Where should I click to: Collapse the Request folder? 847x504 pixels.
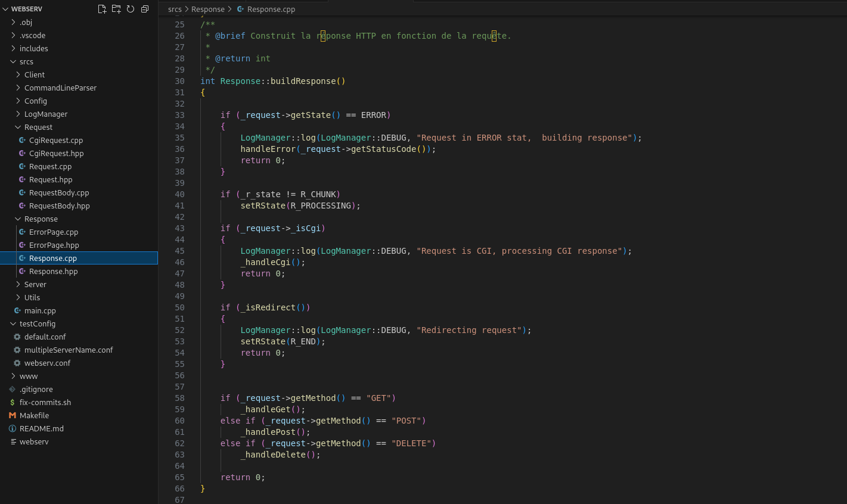pos(18,127)
